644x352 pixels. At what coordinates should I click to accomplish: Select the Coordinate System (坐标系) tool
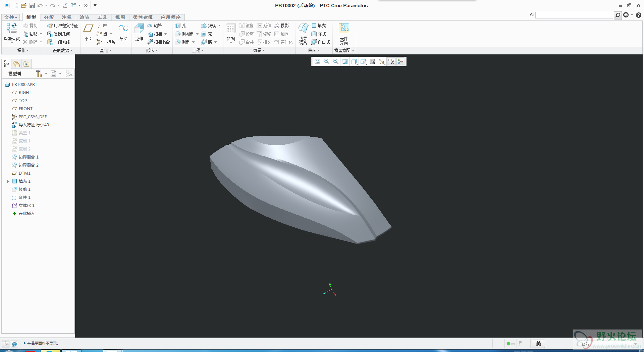[x=106, y=42]
